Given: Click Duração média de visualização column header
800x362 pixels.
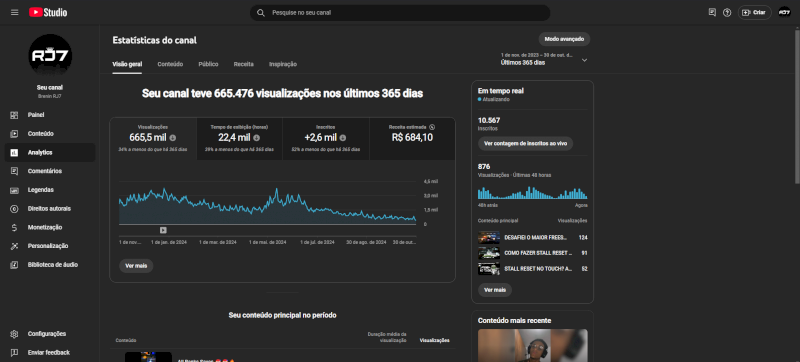Looking at the screenshot, I should click(x=387, y=337).
